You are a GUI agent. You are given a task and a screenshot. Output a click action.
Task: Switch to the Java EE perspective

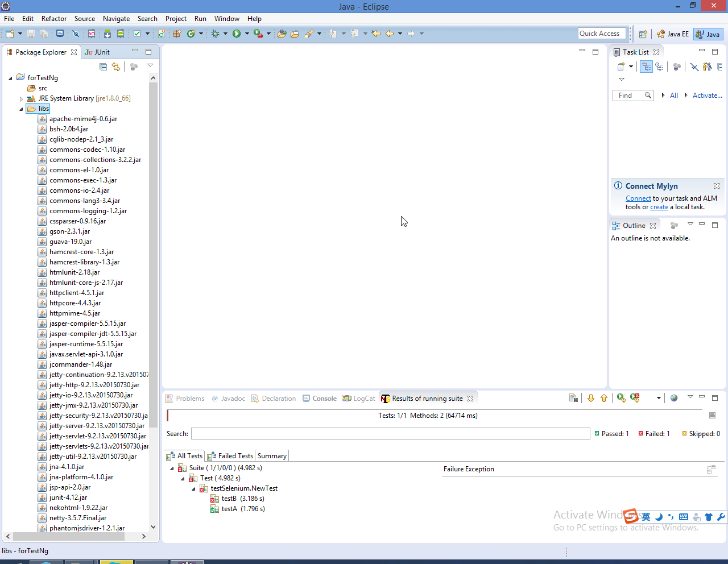pyautogui.click(x=673, y=34)
